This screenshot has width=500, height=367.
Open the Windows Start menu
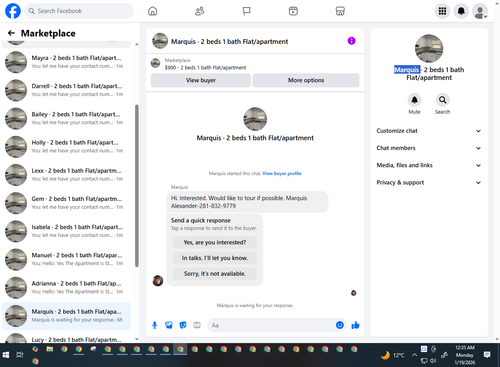tap(6, 354)
